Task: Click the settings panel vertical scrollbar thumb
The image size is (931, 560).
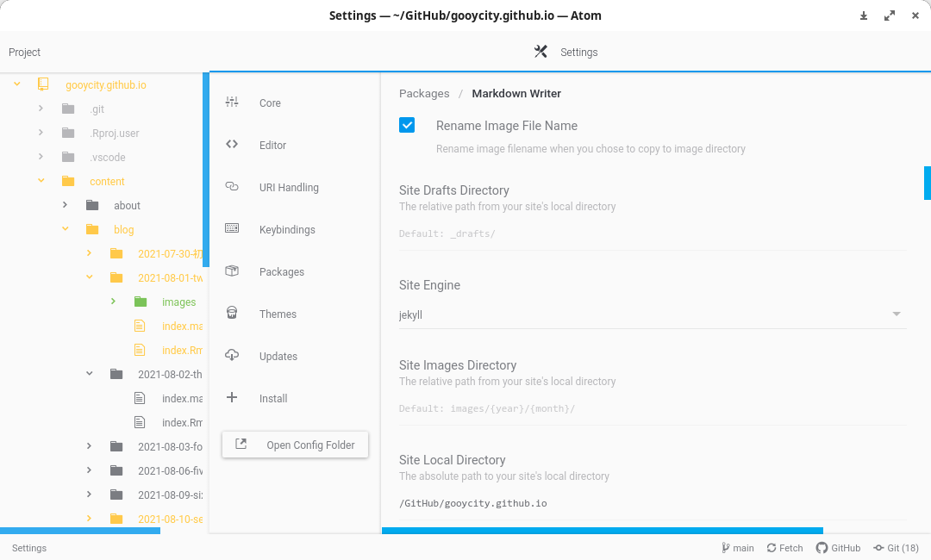Action: [928, 184]
